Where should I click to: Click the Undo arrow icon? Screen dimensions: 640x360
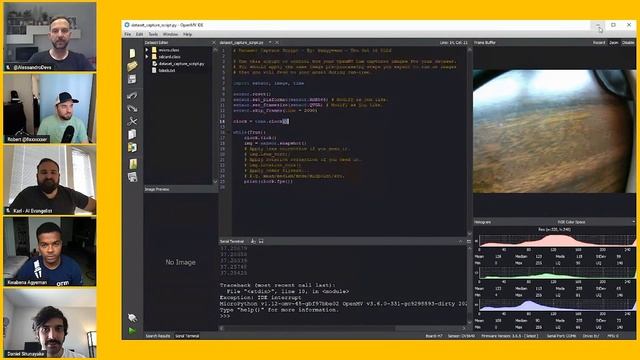[132, 96]
